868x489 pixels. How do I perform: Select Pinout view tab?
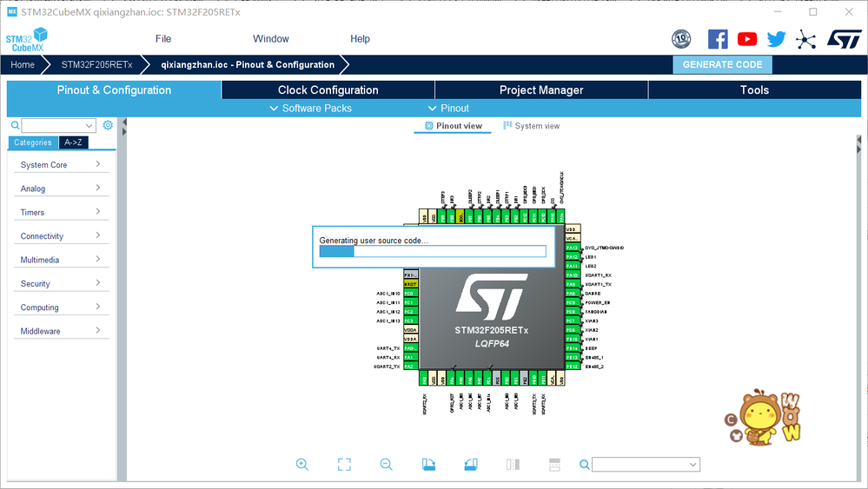[453, 126]
